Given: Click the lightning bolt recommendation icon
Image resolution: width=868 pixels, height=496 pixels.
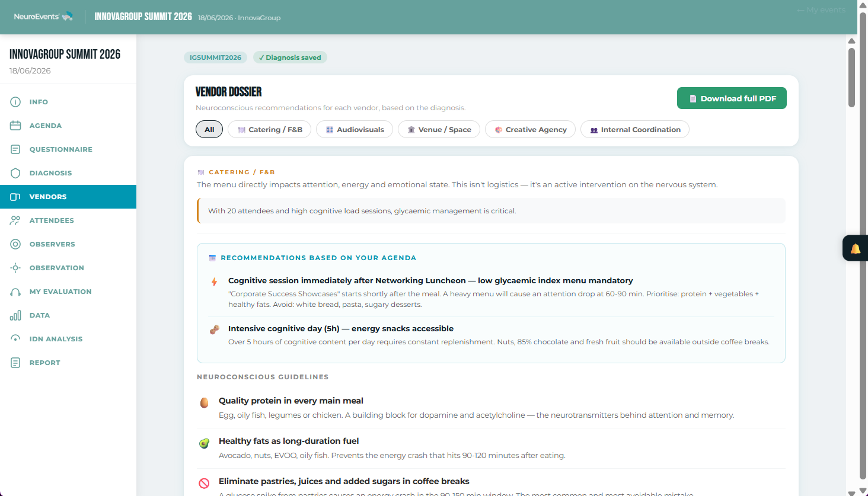Looking at the screenshot, I should pyautogui.click(x=214, y=282).
